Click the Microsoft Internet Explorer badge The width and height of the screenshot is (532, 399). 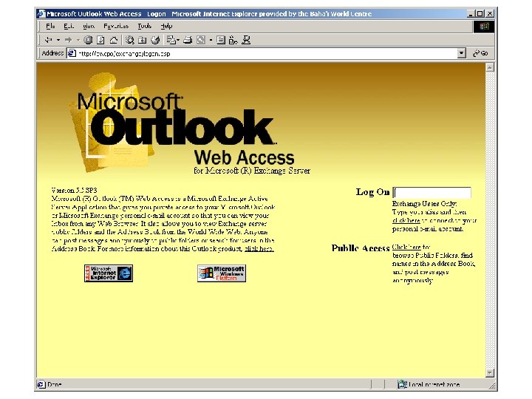(109, 273)
